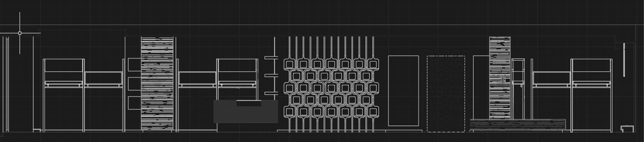
Task: Select the wide striped wood column on the left
Action: (x=157, y=83)
